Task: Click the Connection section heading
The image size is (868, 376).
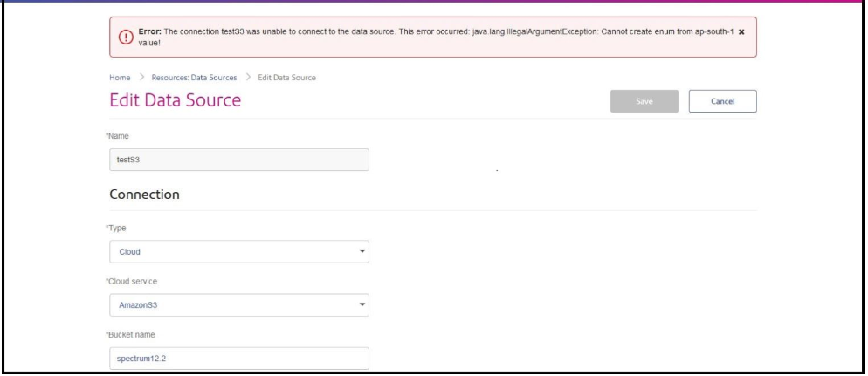Action: (144, 195)
